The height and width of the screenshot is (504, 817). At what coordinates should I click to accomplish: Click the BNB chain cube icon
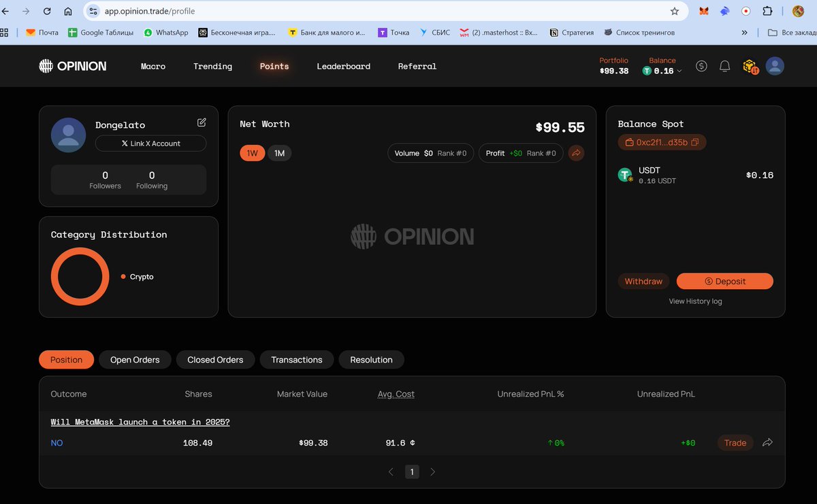coord(750,66)
